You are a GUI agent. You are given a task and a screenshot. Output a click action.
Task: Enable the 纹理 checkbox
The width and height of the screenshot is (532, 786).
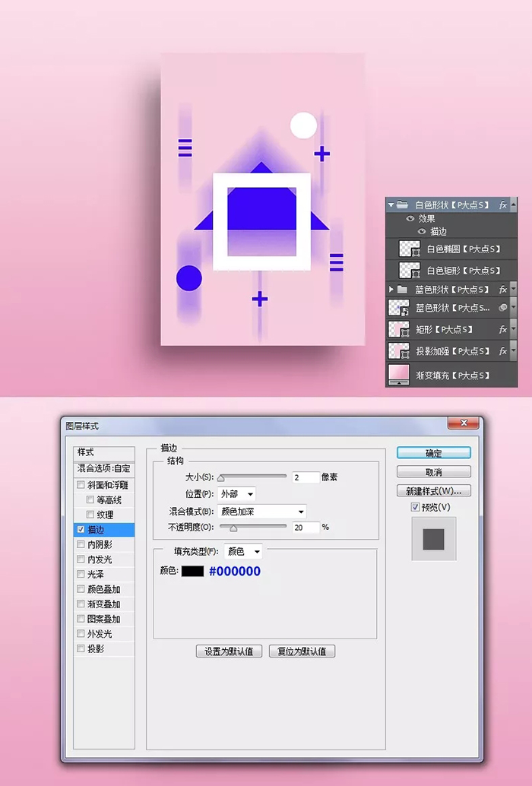pos(90,515)
